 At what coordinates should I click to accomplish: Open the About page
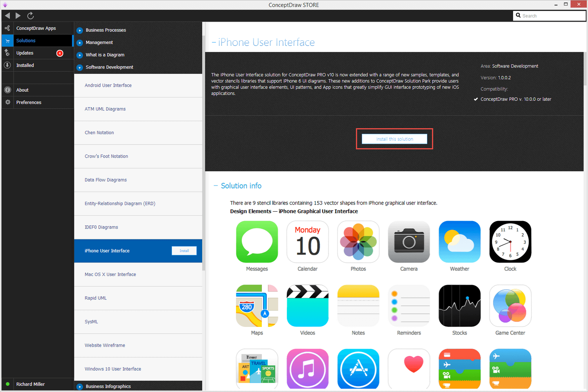pyautogui.click(x=38, y=90)
